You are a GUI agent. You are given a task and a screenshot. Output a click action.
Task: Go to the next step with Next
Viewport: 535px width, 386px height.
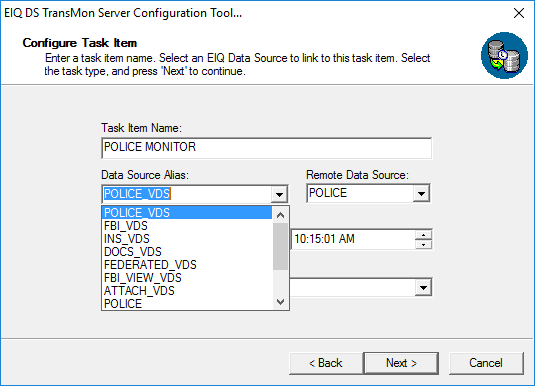[401, 363]
